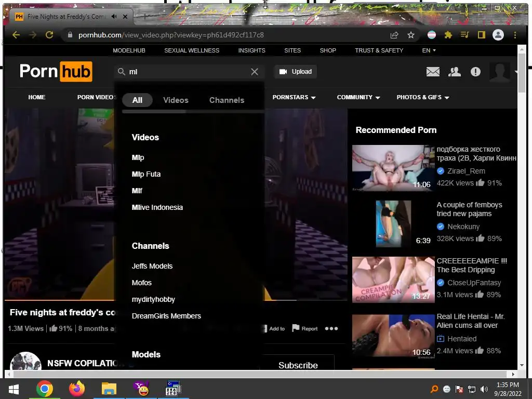Open the taskbar clock and date
This screenshot has width=532, height=399.
tap(508, 389)
